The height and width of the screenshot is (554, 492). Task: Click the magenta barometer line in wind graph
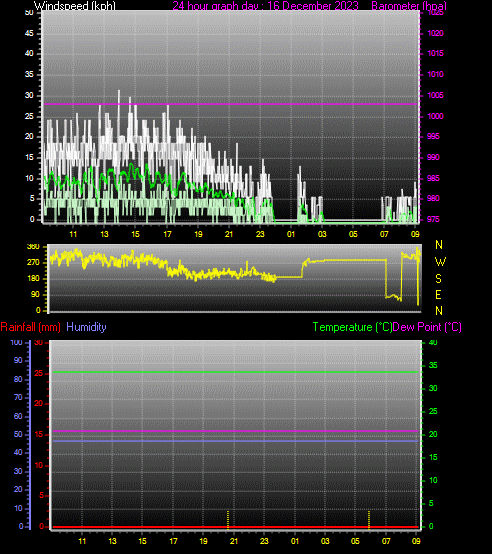(x=231, y=104)
